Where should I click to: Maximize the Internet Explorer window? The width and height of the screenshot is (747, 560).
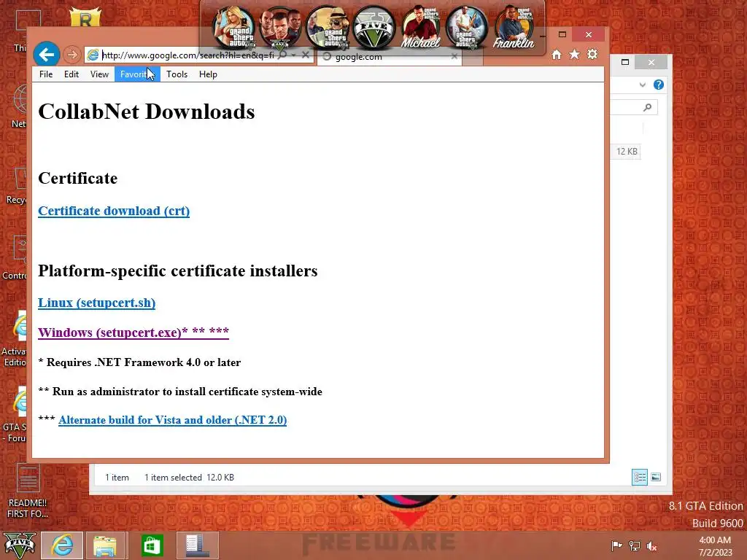pyautogui.click(x=562, y=34)
